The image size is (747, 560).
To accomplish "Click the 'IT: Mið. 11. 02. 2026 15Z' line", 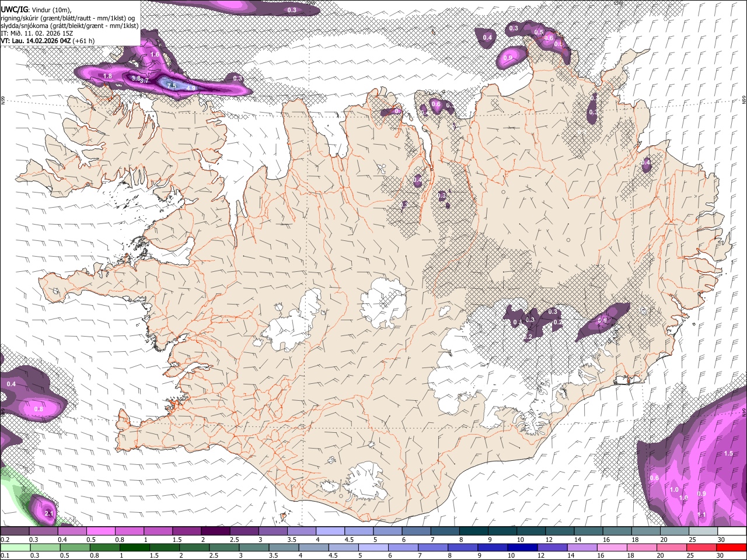I will click(x=37, y=33).
